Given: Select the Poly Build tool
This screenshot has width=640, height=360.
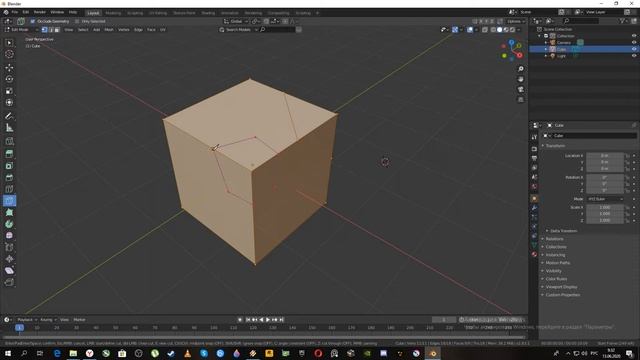Looking at the screenshot, I should coord(9,212).
